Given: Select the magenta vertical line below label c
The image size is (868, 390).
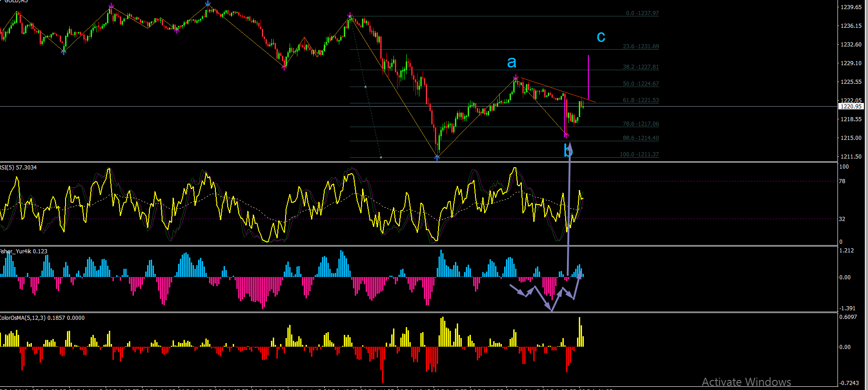Looking at the screenshot, I should click(588, 77).
